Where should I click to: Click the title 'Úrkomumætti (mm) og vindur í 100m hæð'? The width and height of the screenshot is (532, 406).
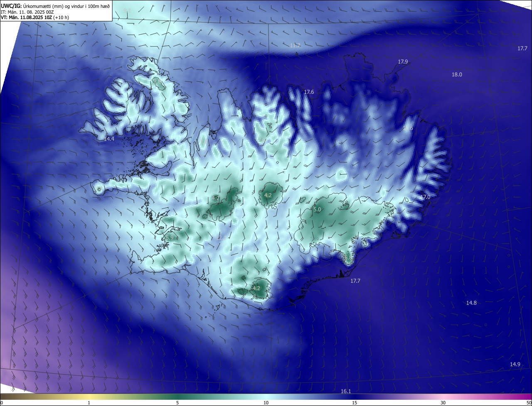(x=66, y=6)
